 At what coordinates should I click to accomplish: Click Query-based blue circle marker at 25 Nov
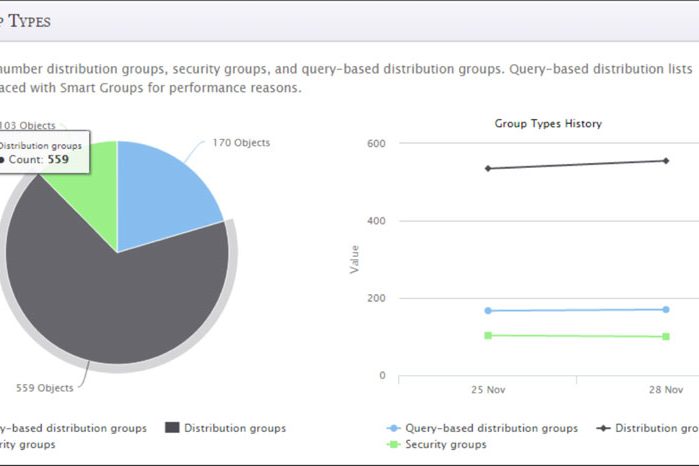(488, 311)
